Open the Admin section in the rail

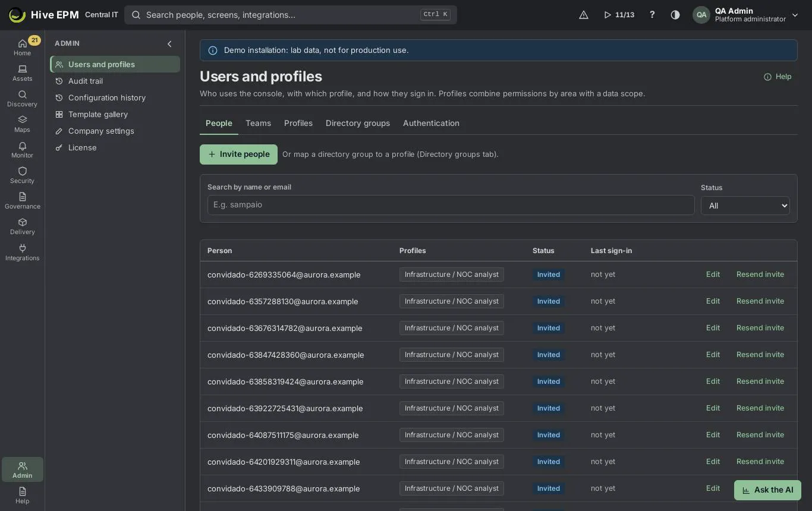[x=22, y=469]
